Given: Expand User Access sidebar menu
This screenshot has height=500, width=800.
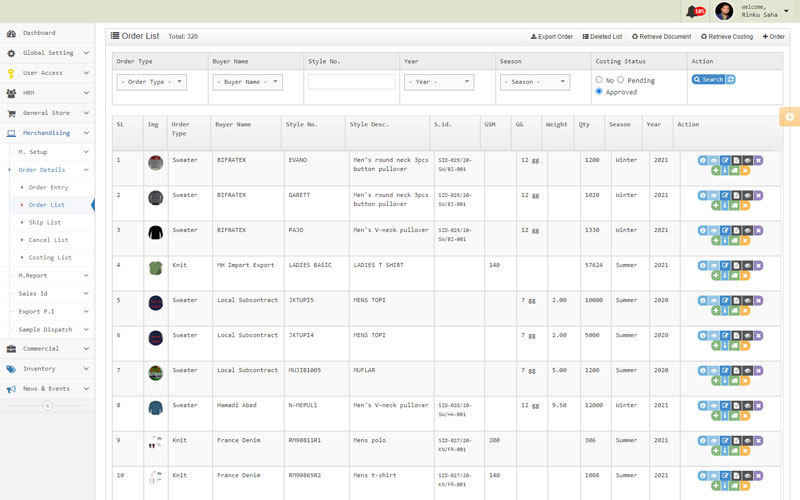Looking at the screenshot, I should click(47, 73).
